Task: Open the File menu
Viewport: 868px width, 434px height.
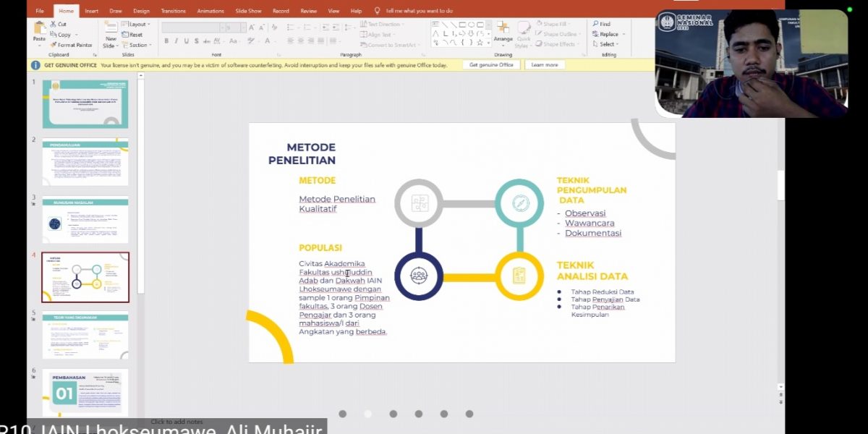Action: 40,11
